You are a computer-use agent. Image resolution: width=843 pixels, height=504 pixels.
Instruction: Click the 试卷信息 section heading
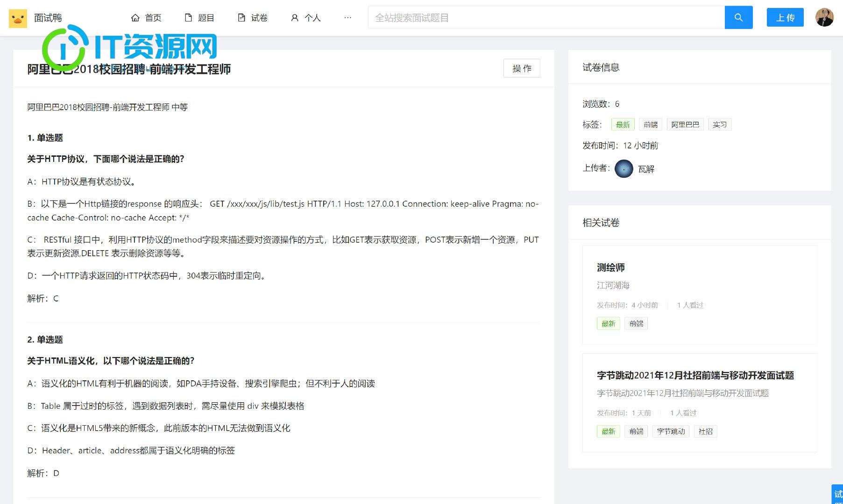point(601,67)
